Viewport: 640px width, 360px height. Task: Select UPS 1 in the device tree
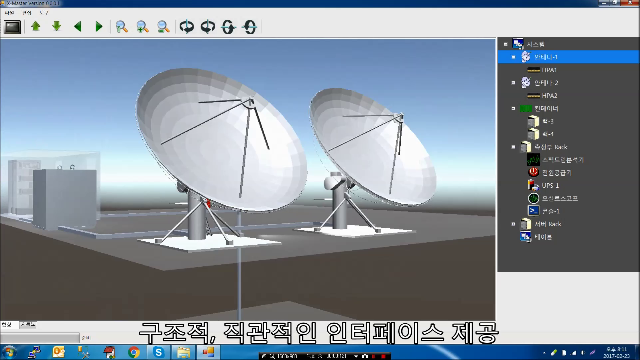(550, 185)
